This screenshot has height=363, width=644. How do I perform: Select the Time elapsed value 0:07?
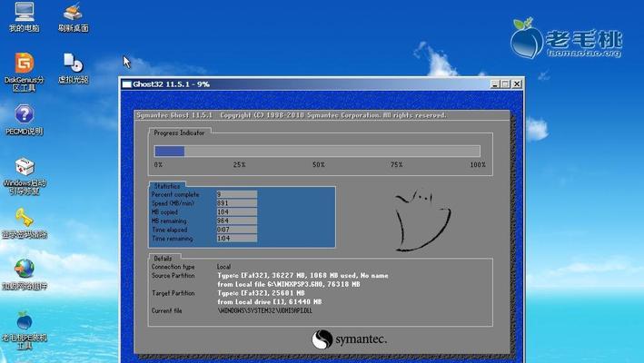pos(236,230)
